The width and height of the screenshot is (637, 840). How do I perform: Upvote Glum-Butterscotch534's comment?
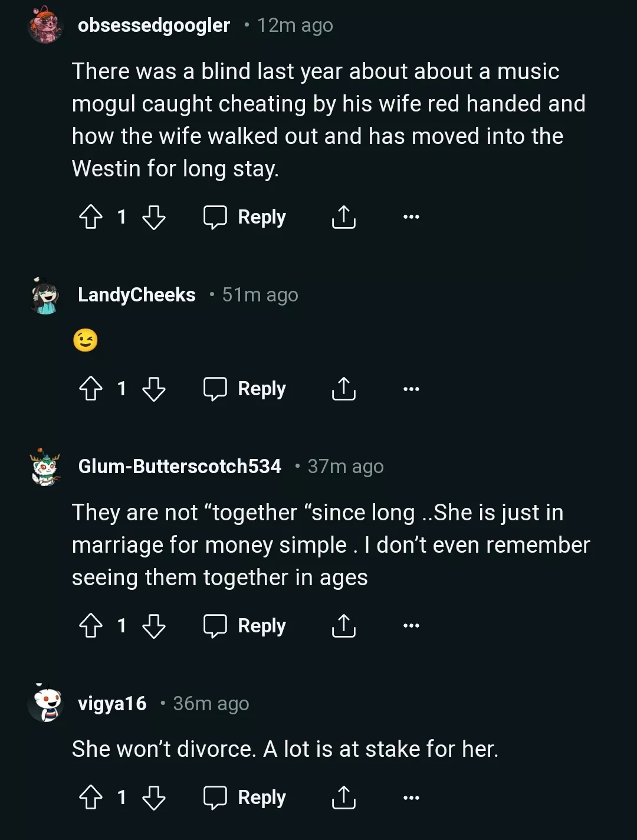click(x=91, y=625)
